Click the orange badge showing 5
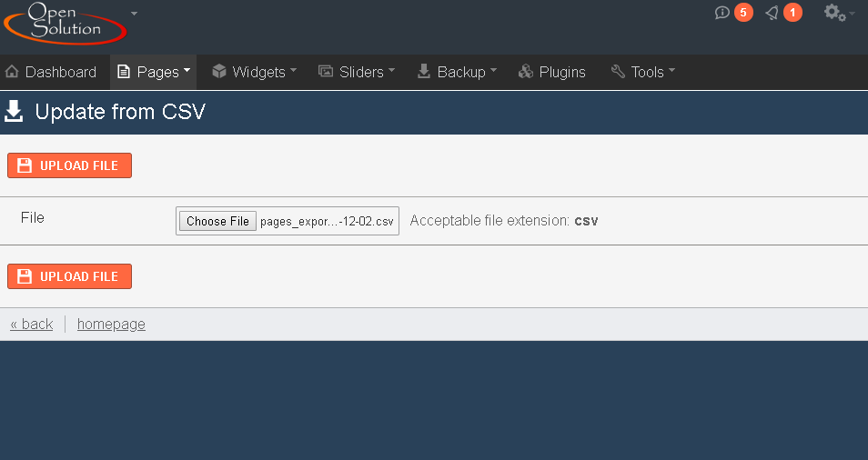 (743, 13)
